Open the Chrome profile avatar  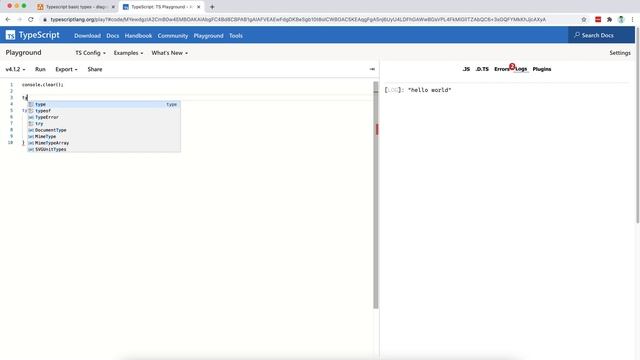click(x=621, y=19)
